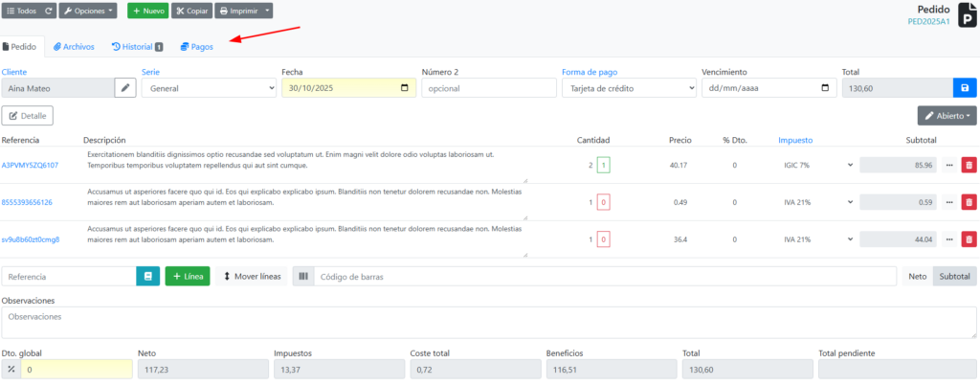
Task: Open the ellipsis menu for line 8555393656126
Action: click(x=949, y=202)
